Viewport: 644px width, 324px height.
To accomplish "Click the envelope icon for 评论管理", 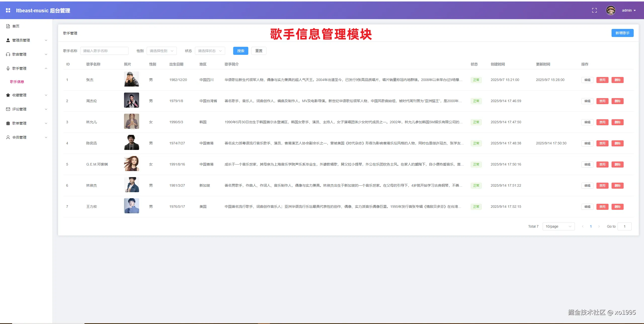I will (x=8, y=109).
